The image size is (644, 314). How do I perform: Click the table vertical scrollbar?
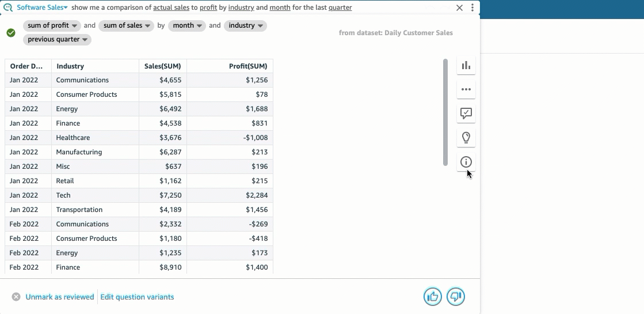tap(445, 112)
